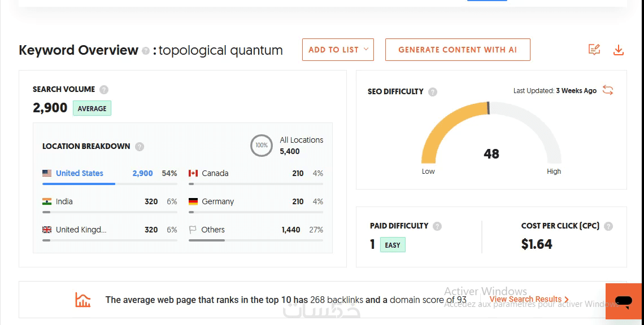
Task: Open the View Search Results link
Action: (529, 300)
